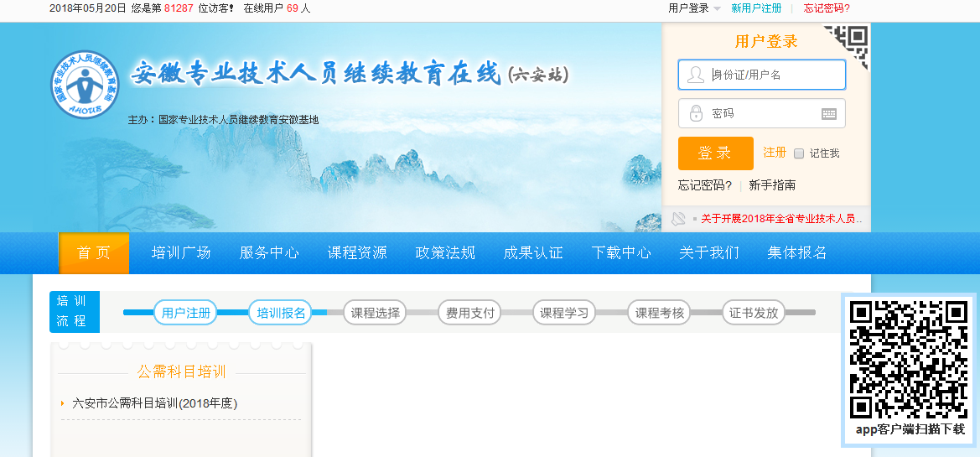Image resolution: width=980 pixels, height=457 pixels.
Task: Go to 培训广场 in navigation bar
Action: [x=181, y=253]
